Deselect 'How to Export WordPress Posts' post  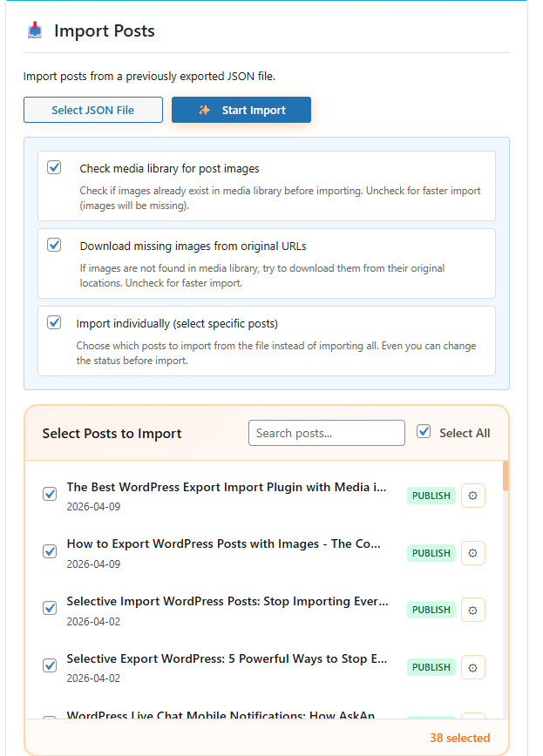point(50,550)
